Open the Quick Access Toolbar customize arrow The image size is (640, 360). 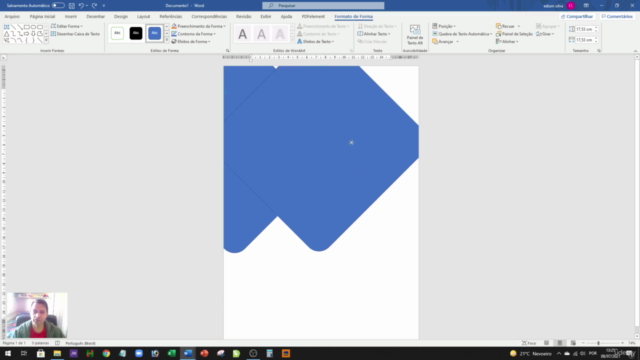click(104, 6)
